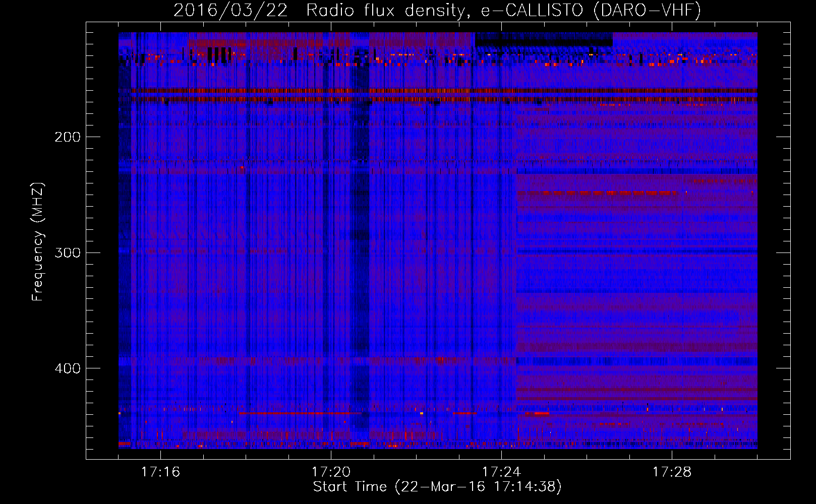Click the 300 frequency tick label
Image resolution: width=816 pixels, height=504 pixels.
[68, 253]
